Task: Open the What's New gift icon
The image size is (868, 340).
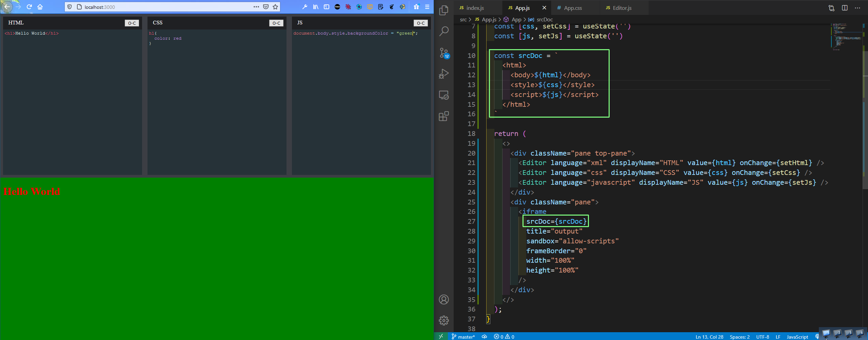Action: tap(416, 7)
